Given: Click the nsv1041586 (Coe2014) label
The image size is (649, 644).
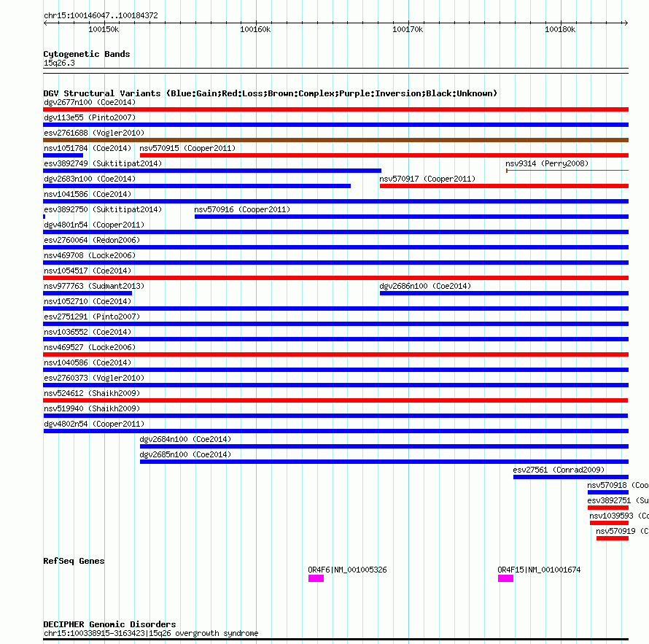Looking at the screenshot, I should pyautogui.click(x=88, y=194).
